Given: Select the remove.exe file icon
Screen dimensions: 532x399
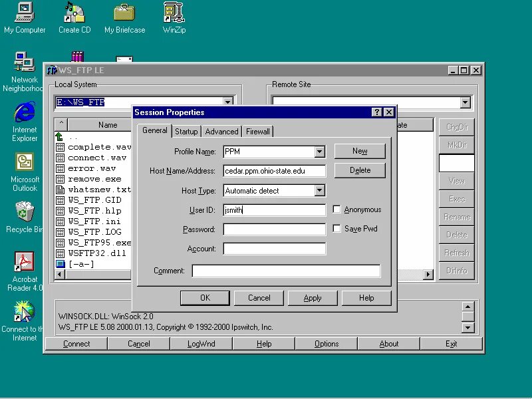Looking at the screenshot, I should click(60, 179).
